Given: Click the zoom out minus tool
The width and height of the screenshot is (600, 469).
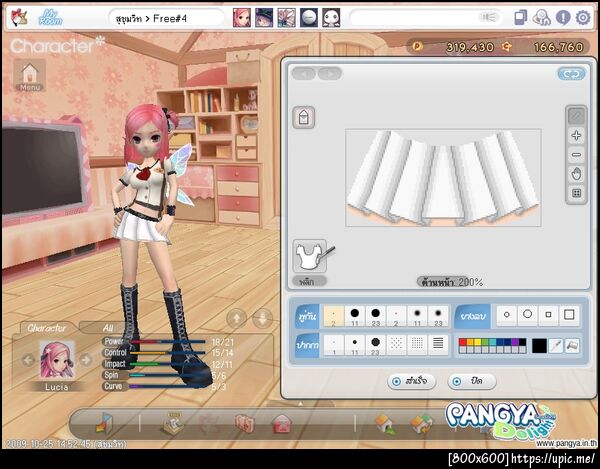Looking at the screenshot, I should coord(576,155).
